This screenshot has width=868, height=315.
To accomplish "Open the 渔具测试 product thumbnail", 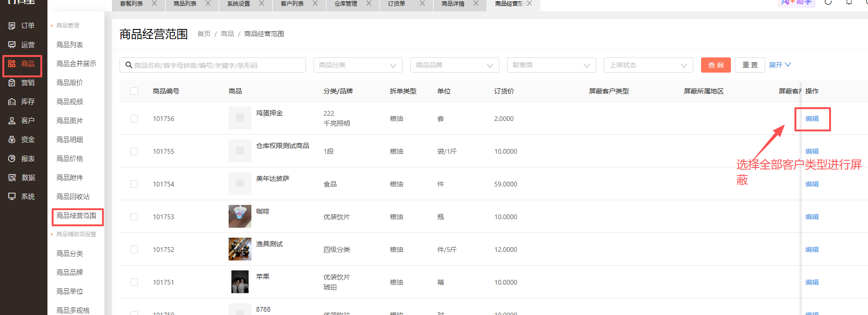I will (240, 249).
